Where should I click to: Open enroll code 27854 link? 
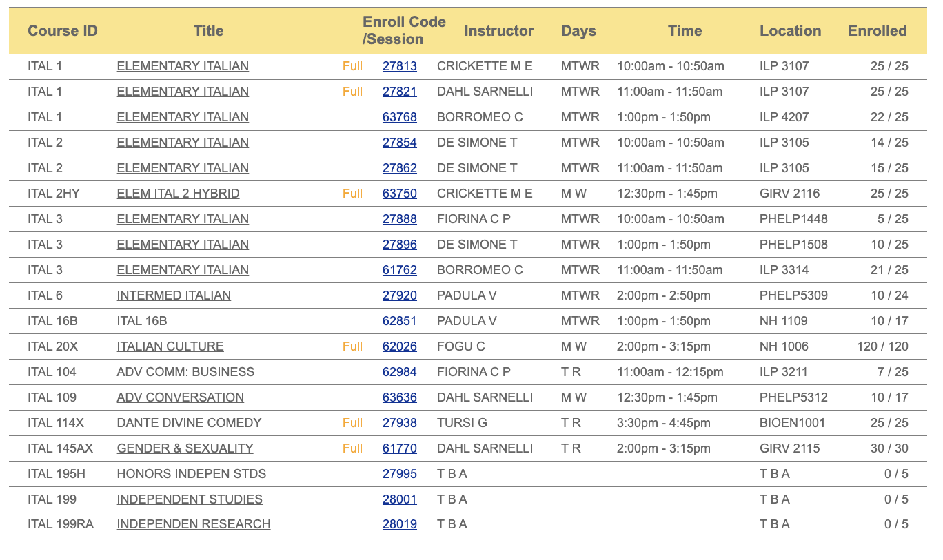tap(400, 143)
